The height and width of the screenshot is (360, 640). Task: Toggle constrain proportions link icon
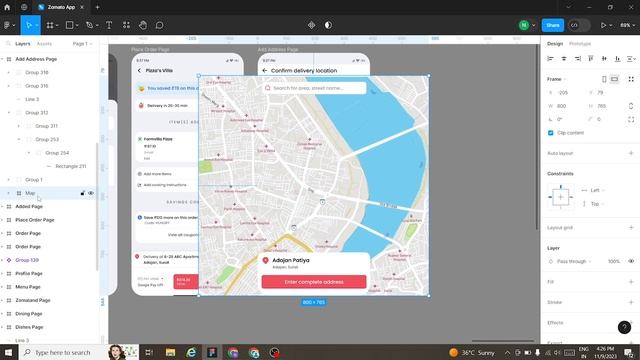pyautogui.click(x=631, y=106)
